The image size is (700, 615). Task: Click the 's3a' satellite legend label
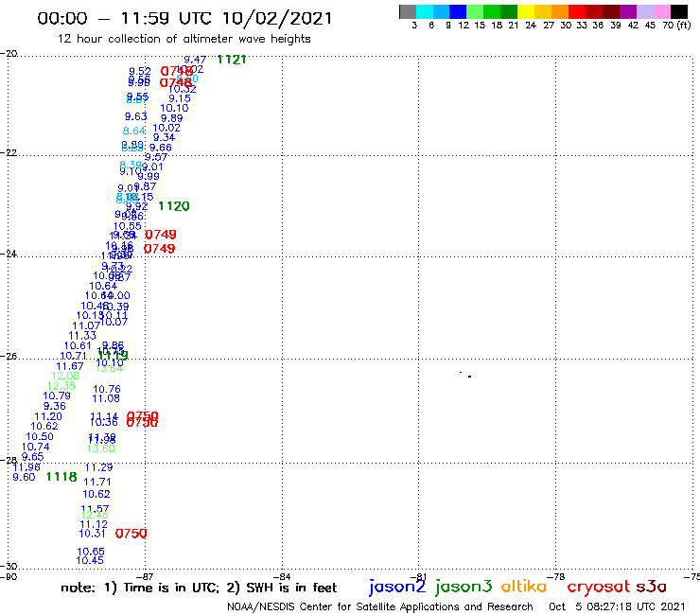651,587
